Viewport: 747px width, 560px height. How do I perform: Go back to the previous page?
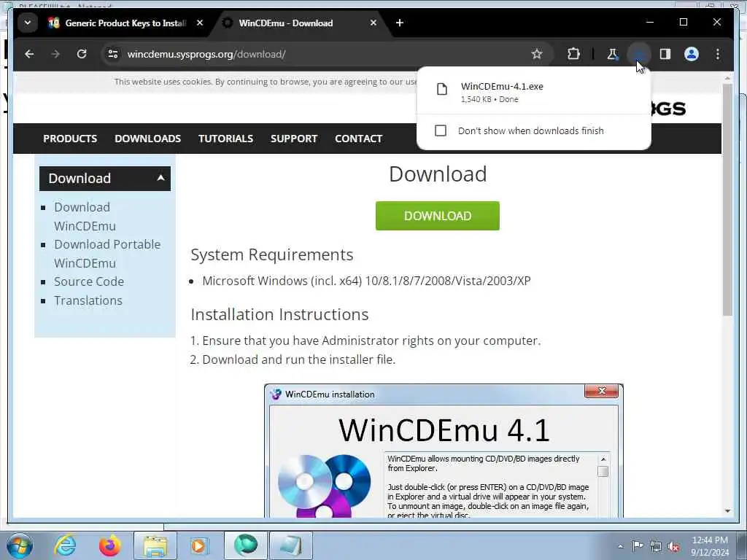coord(29,54)
